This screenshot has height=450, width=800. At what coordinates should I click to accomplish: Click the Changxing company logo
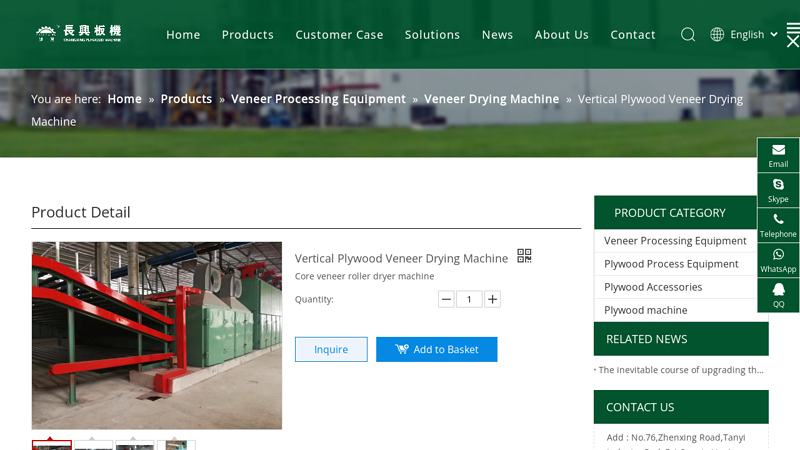point(79,34)
